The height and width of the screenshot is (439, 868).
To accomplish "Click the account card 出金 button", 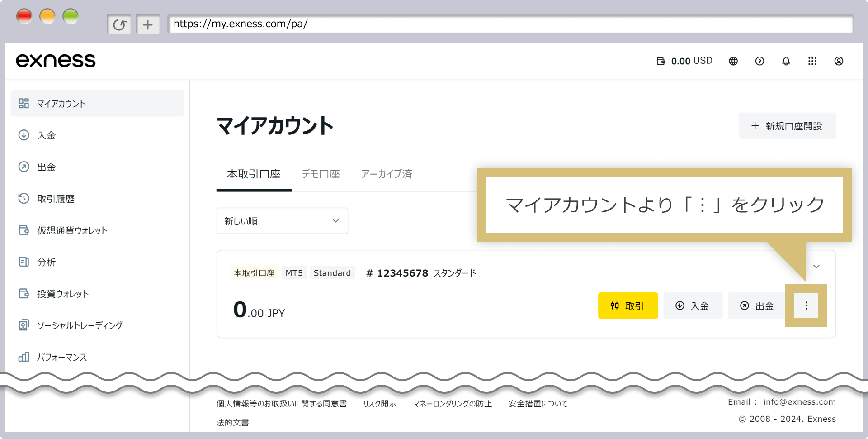I will click(x=757, y=305).
